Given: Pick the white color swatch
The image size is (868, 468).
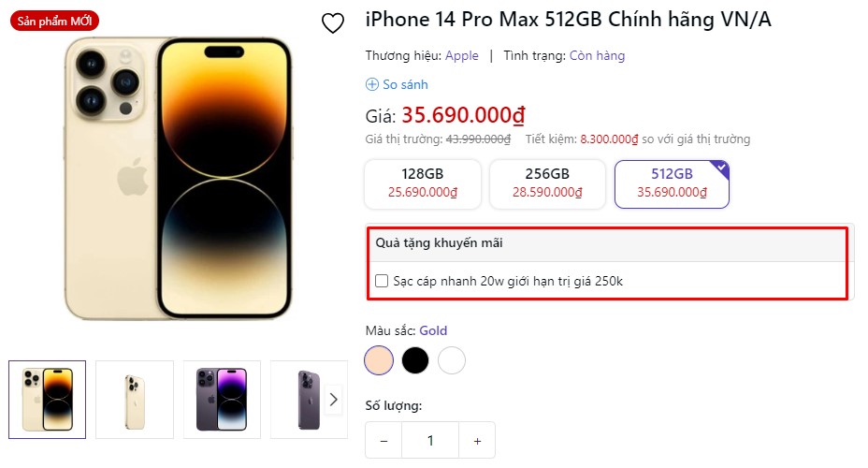Looking at the screenshot, I should [452, 360].
